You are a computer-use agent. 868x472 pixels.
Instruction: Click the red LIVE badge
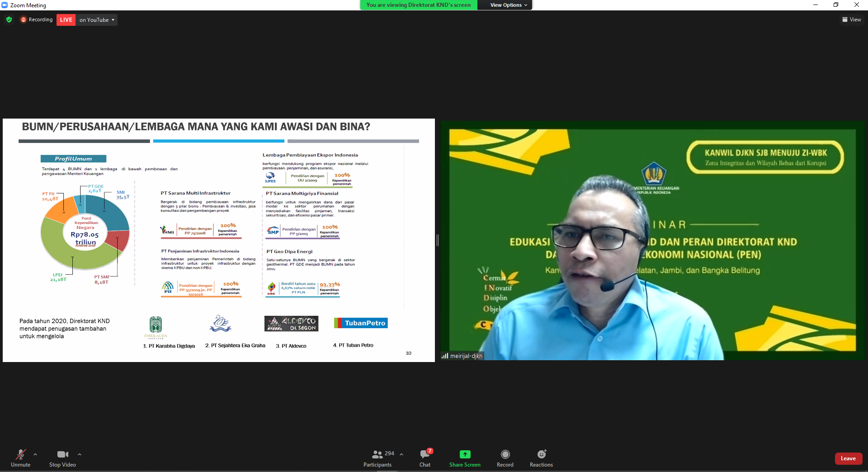tap(66, 20)
